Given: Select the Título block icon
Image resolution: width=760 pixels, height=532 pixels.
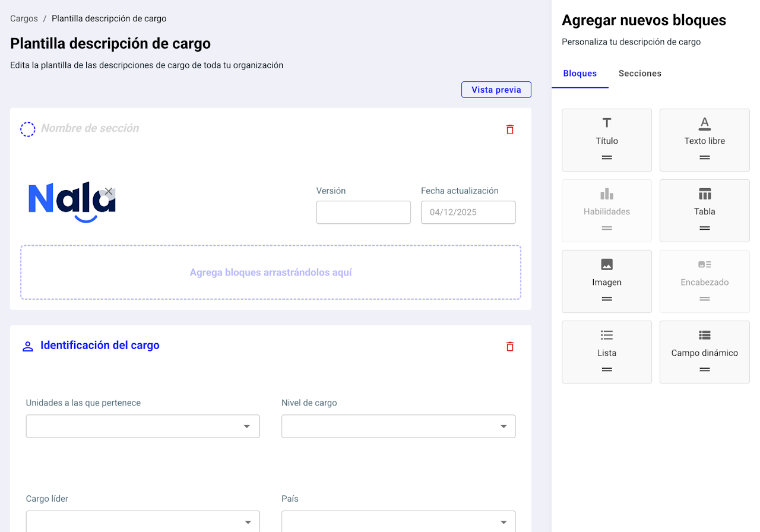Looking at the screenshot, I should tap(607, 123).
